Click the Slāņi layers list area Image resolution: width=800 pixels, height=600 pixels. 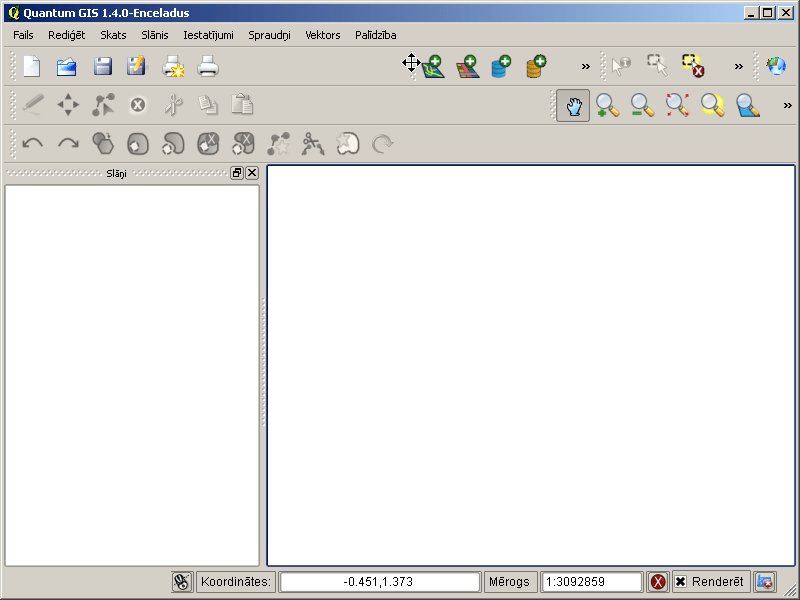132,376
